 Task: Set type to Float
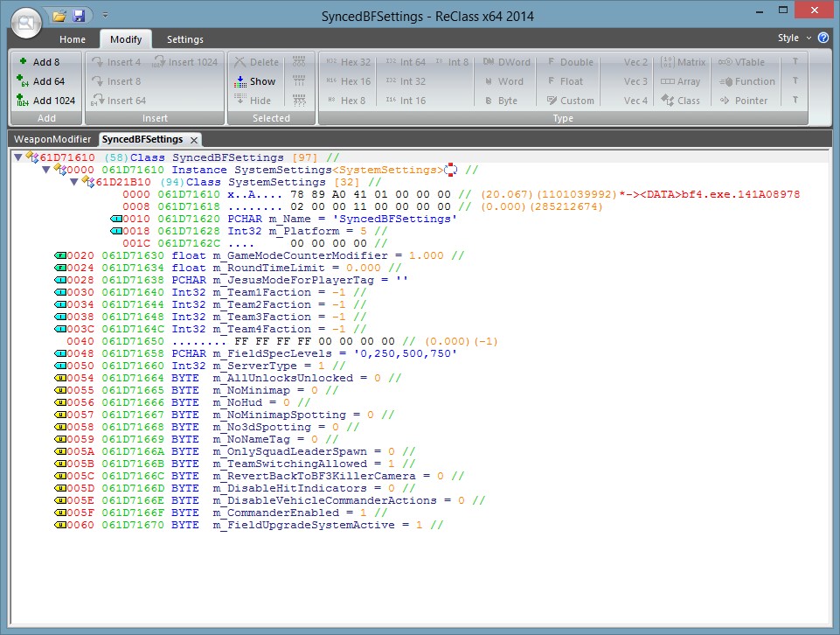coord(566,81)
